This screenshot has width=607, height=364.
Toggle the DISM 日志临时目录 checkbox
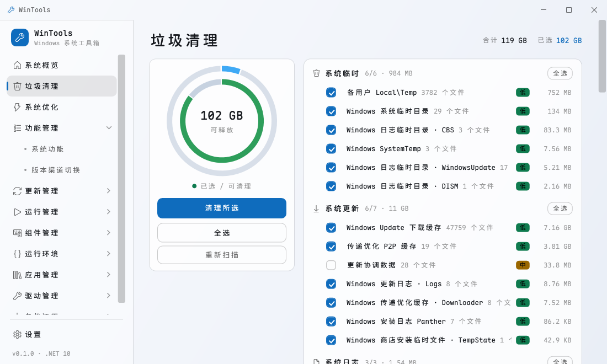[x=331, y=186]
